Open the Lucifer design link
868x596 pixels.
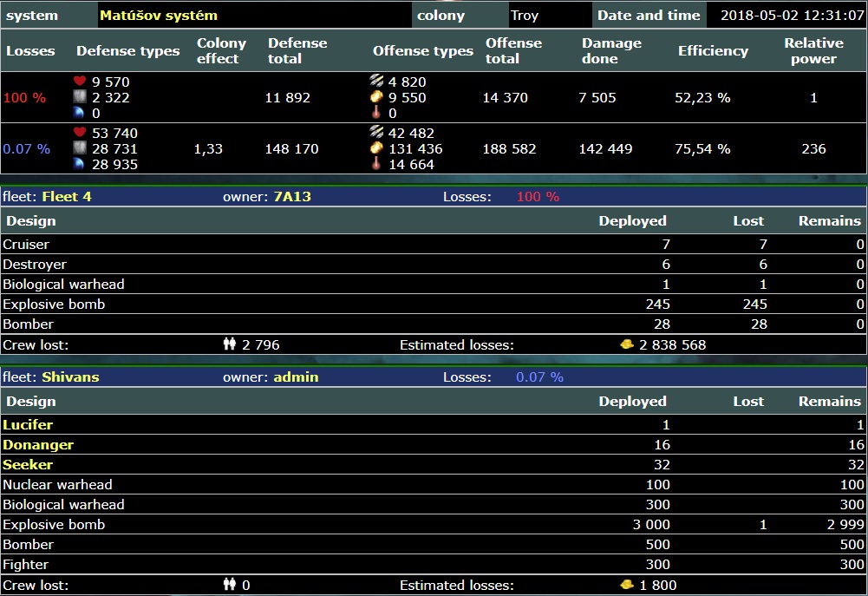[x=28, y=425]
